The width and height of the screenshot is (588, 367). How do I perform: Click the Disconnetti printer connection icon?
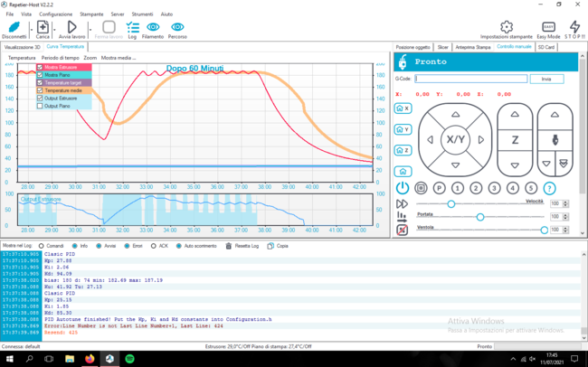(x=14, y=28)
